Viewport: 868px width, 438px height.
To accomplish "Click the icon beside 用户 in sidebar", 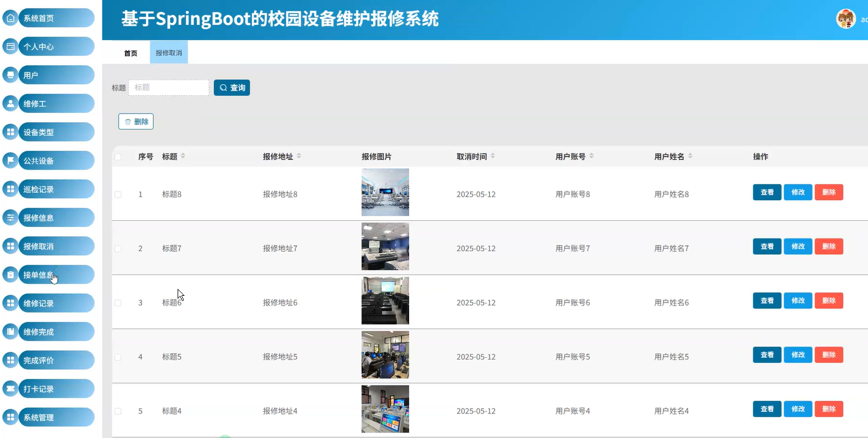I will (x=10, y=75).
